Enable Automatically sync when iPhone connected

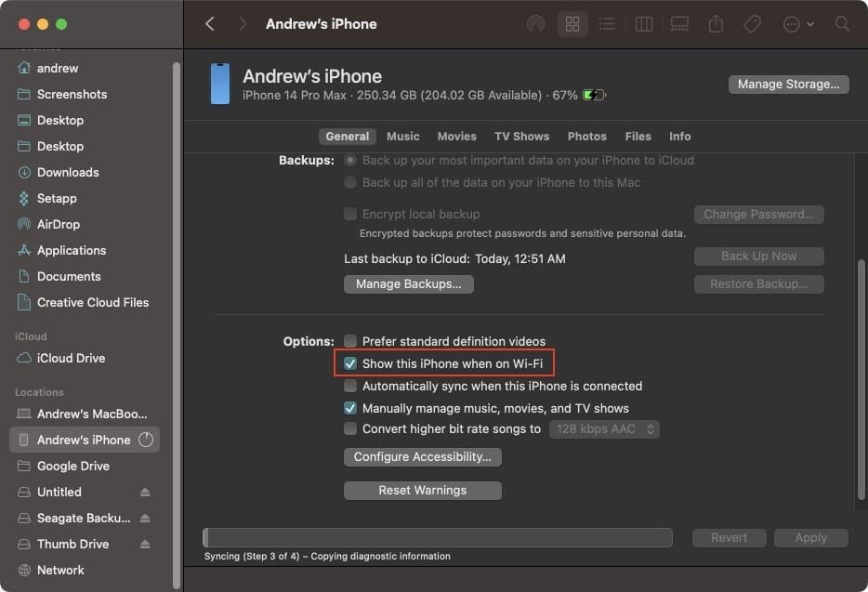[349, 386]
